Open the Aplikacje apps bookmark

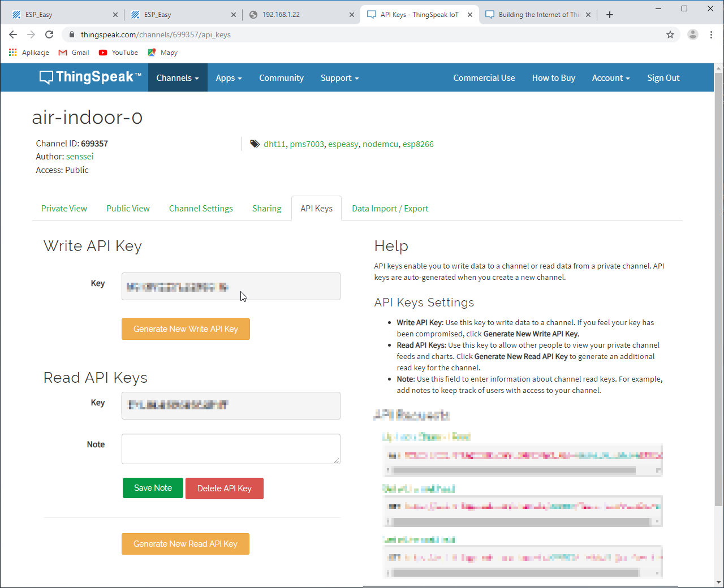[29, 53]
